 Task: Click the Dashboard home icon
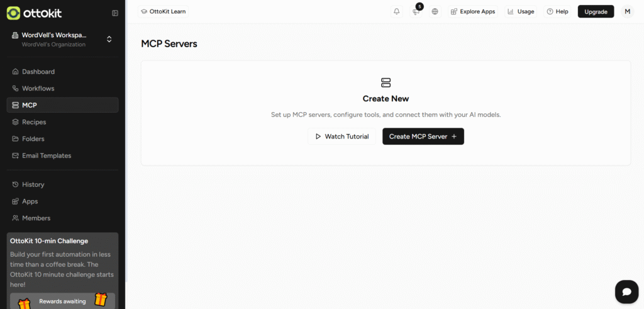(x=15, y=72)
